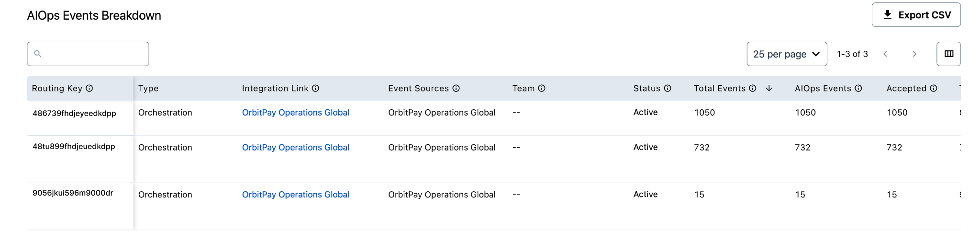
Task: Click the Integration Link info icon
Action: [315, 88]
